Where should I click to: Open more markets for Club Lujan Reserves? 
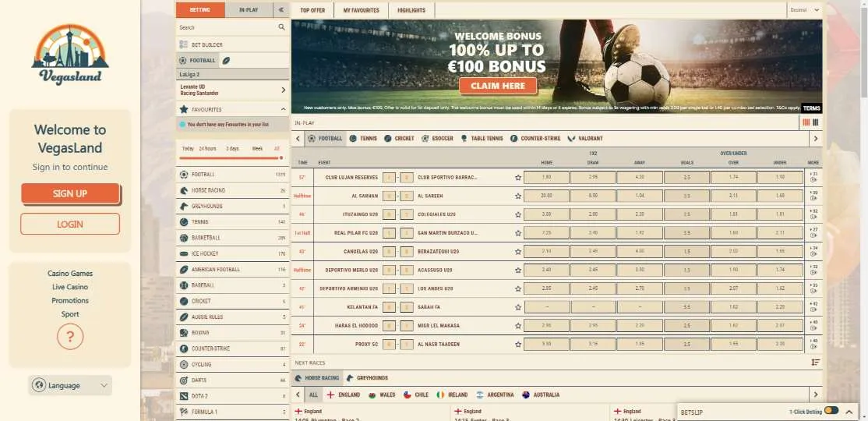tap(813, 177)
